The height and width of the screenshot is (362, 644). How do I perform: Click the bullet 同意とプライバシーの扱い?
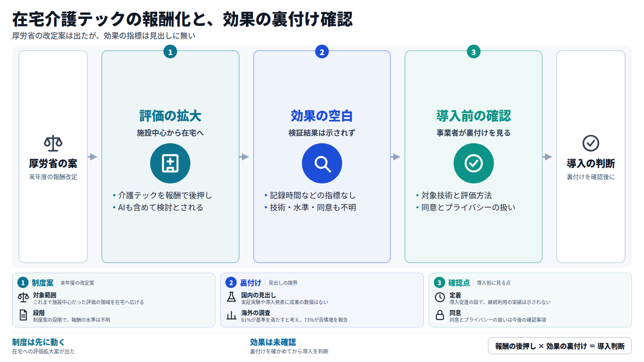coord(465,208)
